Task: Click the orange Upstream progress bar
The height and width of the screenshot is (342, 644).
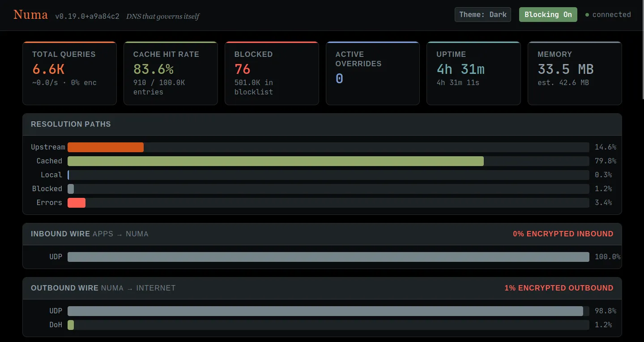Action: click(106, 147)
